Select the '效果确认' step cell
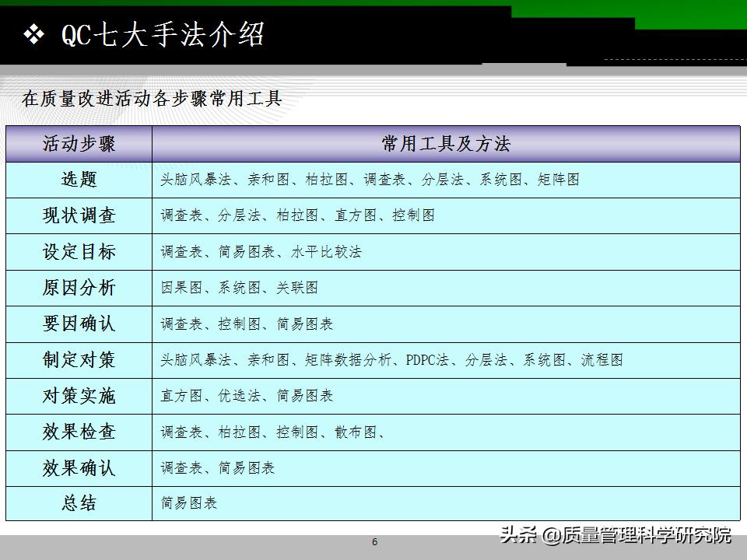The width and height of the screenshot is (747, 560). 79,468
